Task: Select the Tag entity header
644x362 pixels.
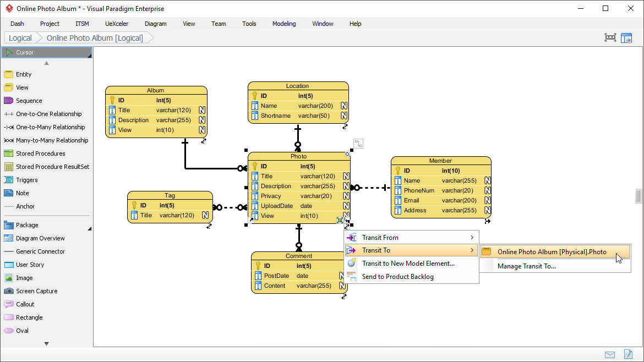Action: [x=170, y=195]
